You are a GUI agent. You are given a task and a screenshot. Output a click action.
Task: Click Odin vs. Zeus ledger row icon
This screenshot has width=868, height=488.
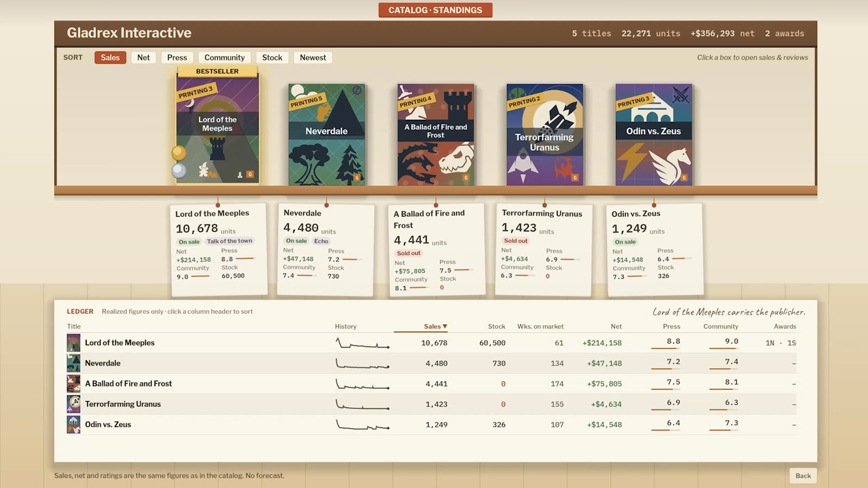[x=74, y=425]
